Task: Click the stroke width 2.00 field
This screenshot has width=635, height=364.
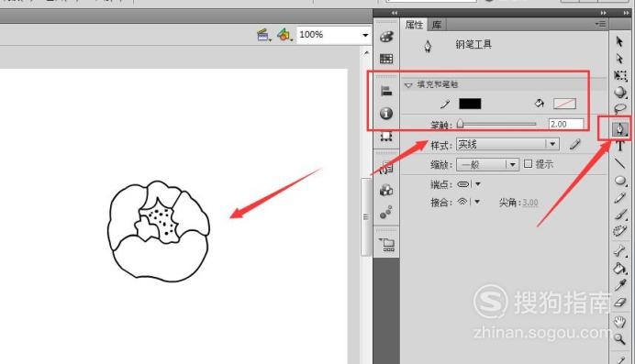Action: pos(566,124)
